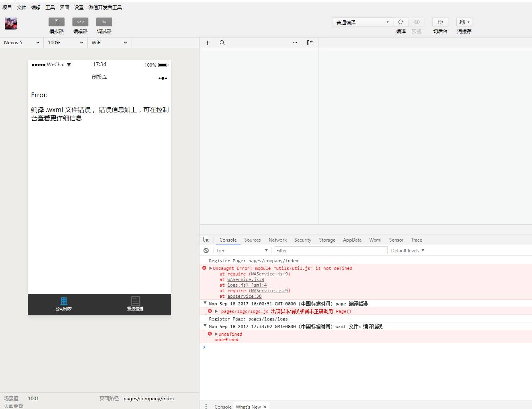Click the plus icon to add a file
532x409 pixels.
tap(207, 43)
